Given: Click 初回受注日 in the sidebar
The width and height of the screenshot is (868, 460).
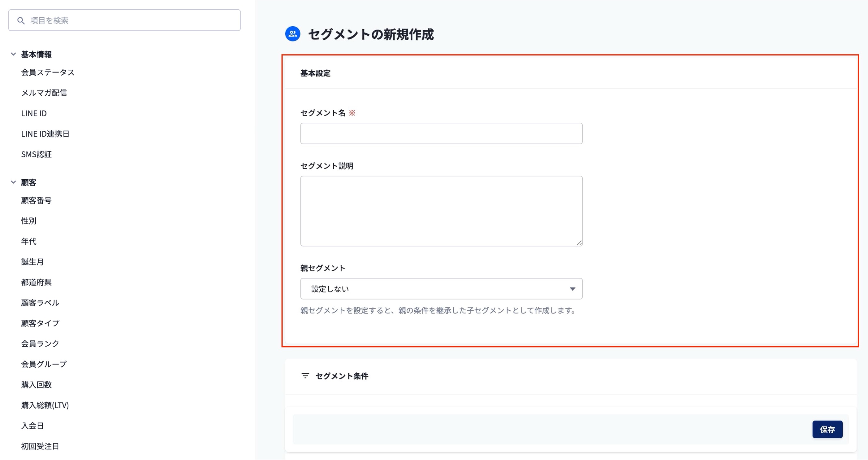Looking at the screenshot, I should click(40, 446).
